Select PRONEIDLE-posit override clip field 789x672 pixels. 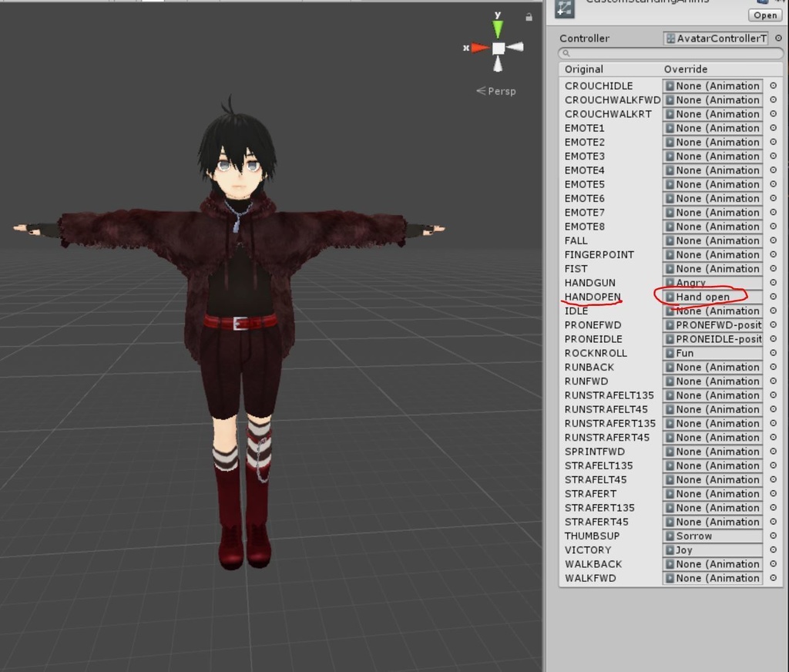(713, 339)
